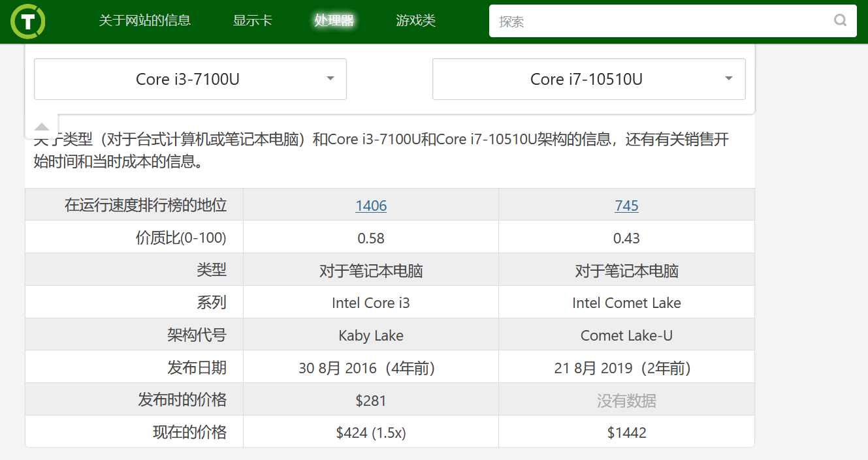This screenshot has width=868, height=460.
Task: Open the Core i7-10510U dropdown
Action: pos(588,79)
